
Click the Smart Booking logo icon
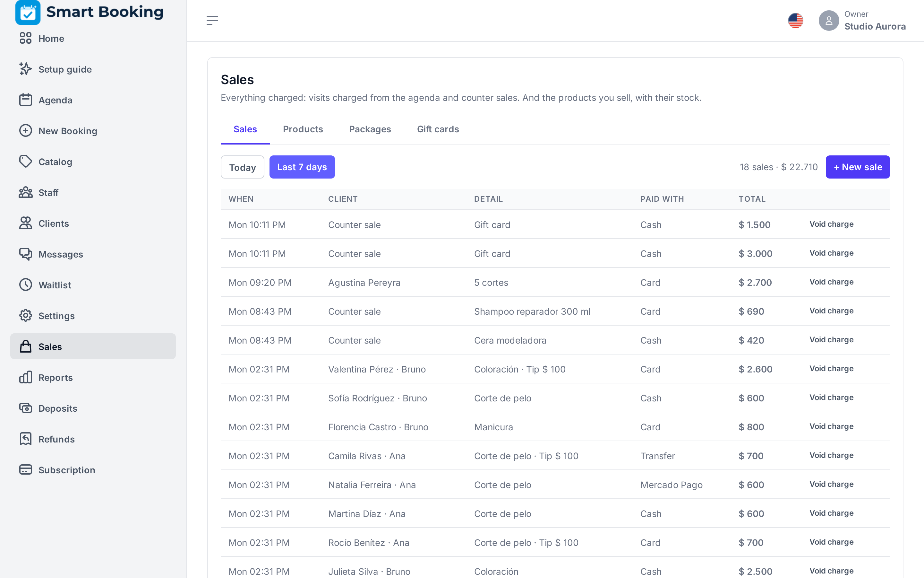28,12
